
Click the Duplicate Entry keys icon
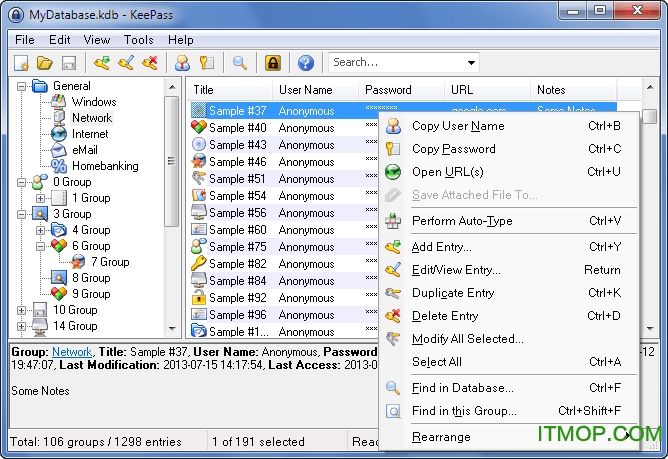(x=393, y=293)
